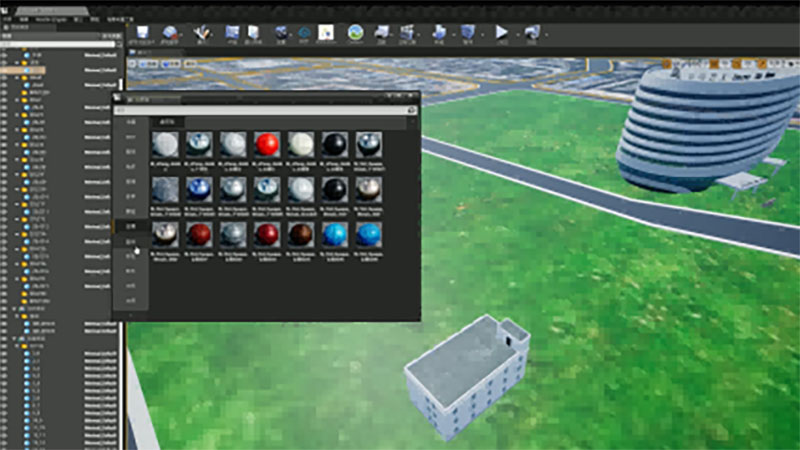The height and width of the screenshot is (450, 800).
Task: Click the magnifier icon in material dialog search
Action: (411, 110)
